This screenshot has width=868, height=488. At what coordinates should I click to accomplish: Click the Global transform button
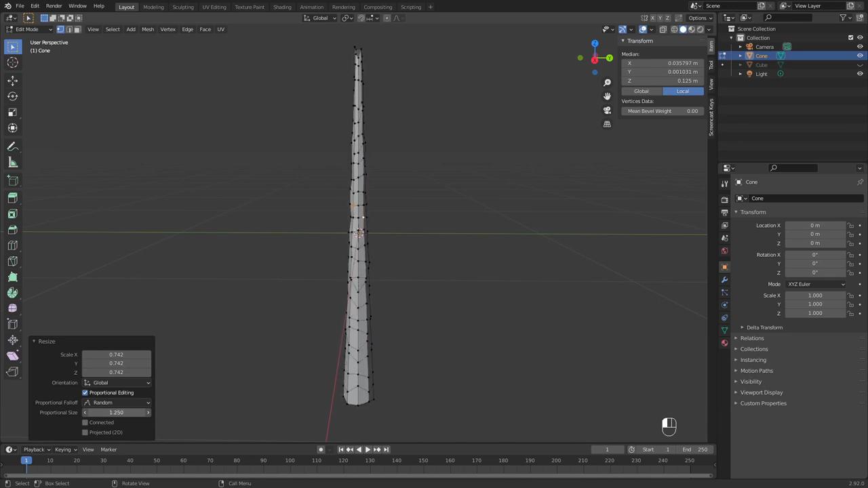pos(641,91)
